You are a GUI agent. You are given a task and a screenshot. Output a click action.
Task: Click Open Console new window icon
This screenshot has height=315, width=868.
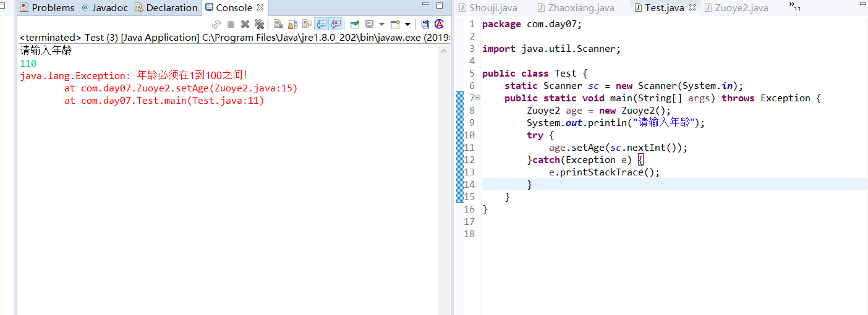[x=395, y=24]
